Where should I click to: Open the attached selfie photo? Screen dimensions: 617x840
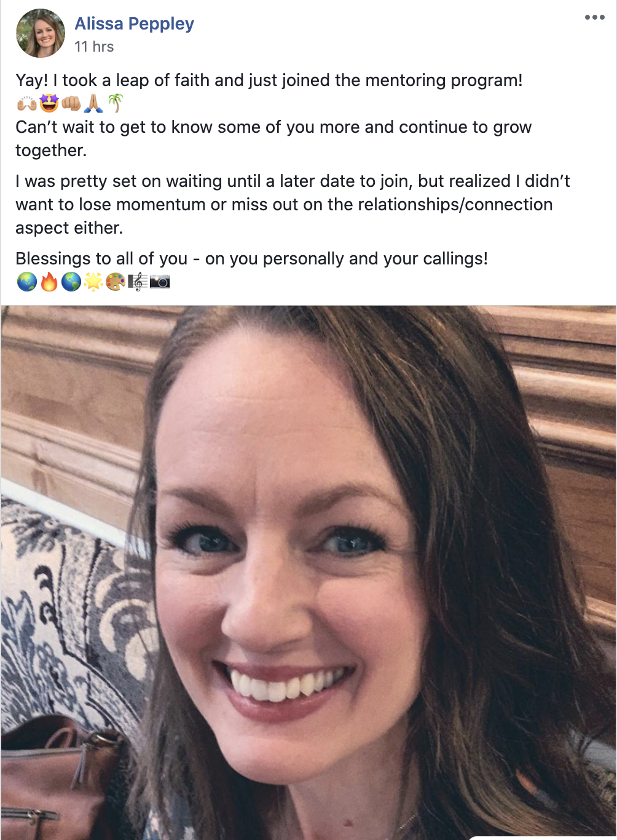308,573
